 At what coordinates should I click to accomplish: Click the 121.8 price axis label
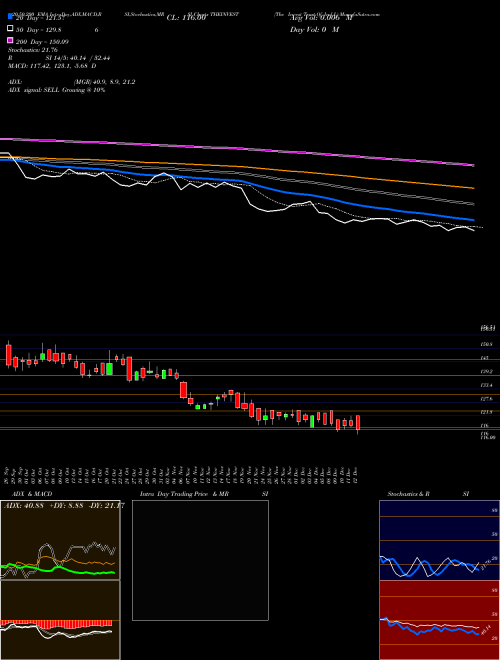[487, 412]
